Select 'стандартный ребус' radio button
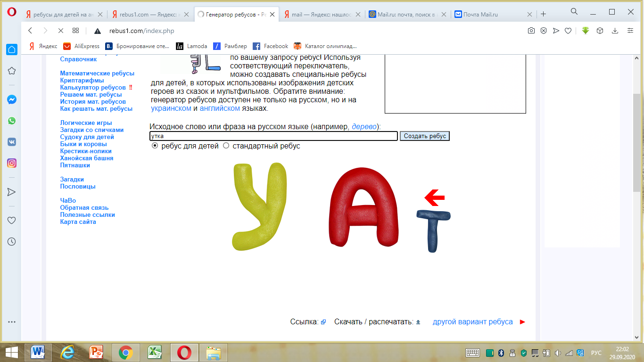Image resolution: width=644 pixels, height=362 pixels. (226, 146)
